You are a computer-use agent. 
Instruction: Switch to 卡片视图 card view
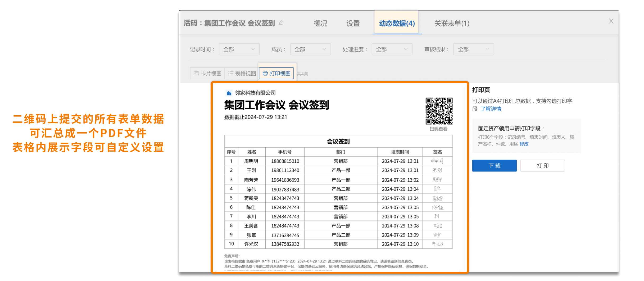pyautogui.click(x=207, y=73)
